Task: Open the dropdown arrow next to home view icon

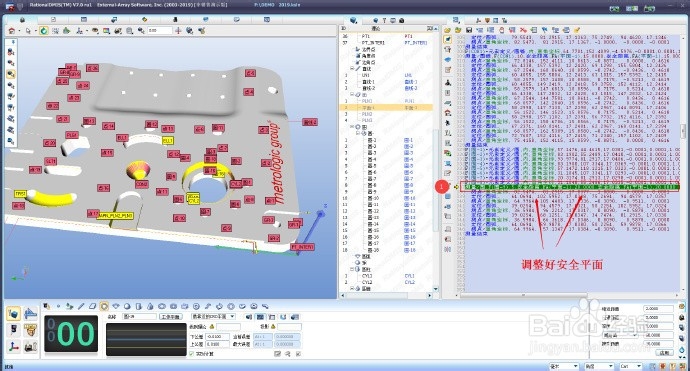Action: pyautogui.click(x=19, y=31)
